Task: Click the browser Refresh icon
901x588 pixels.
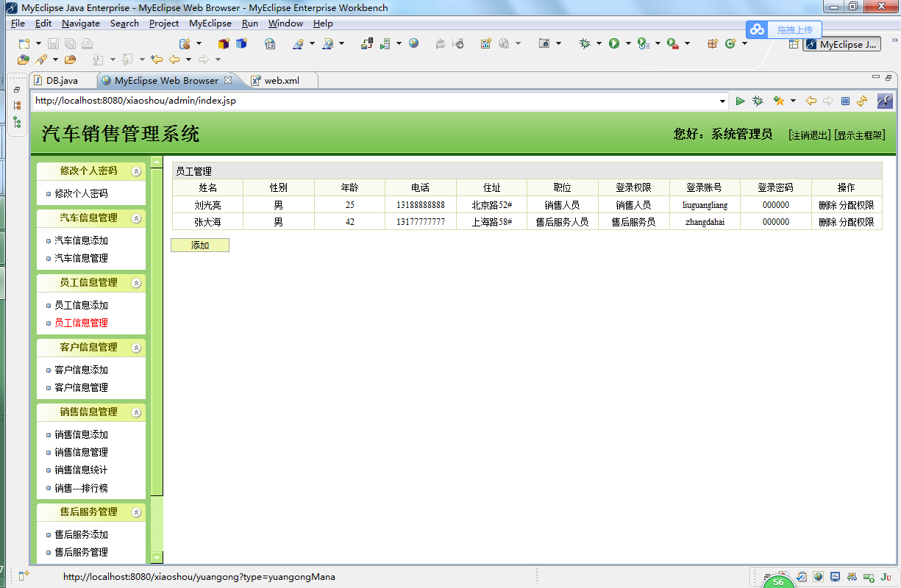Action: [x=862, y=101]
